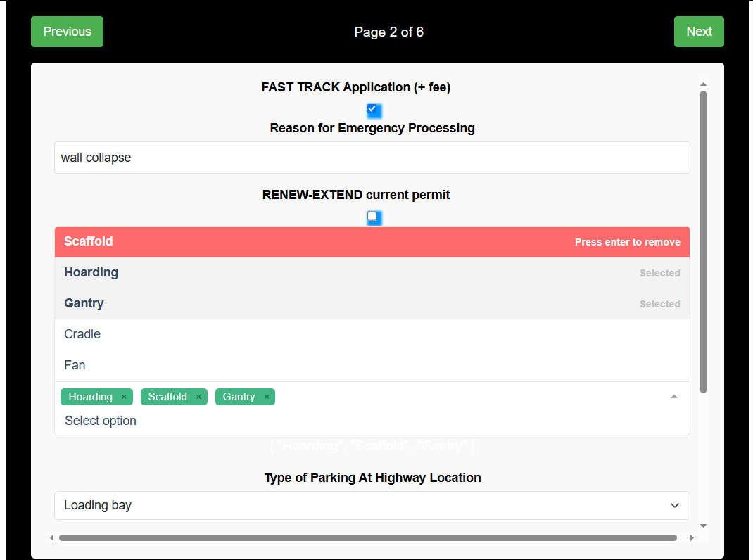Remove the Hoarding tag via its × icon
Screen dimensions: 753x560
pos(125,397)
